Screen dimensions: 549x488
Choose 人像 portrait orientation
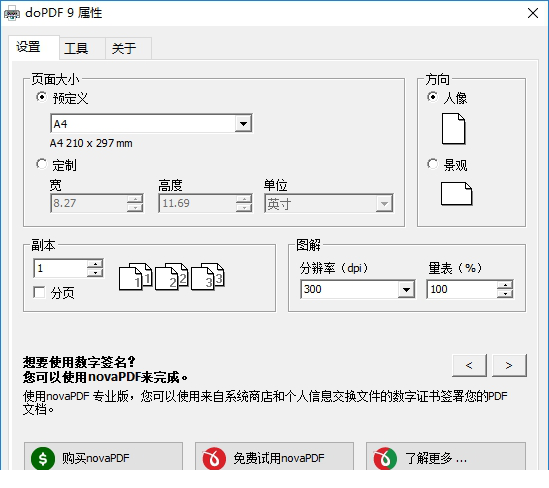(x=432, y=97)
